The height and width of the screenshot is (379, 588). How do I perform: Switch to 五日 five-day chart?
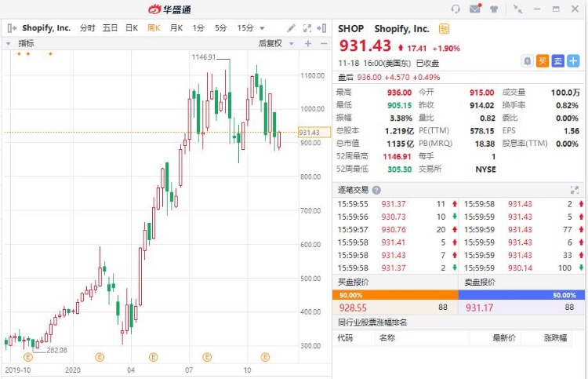(110, 28)
